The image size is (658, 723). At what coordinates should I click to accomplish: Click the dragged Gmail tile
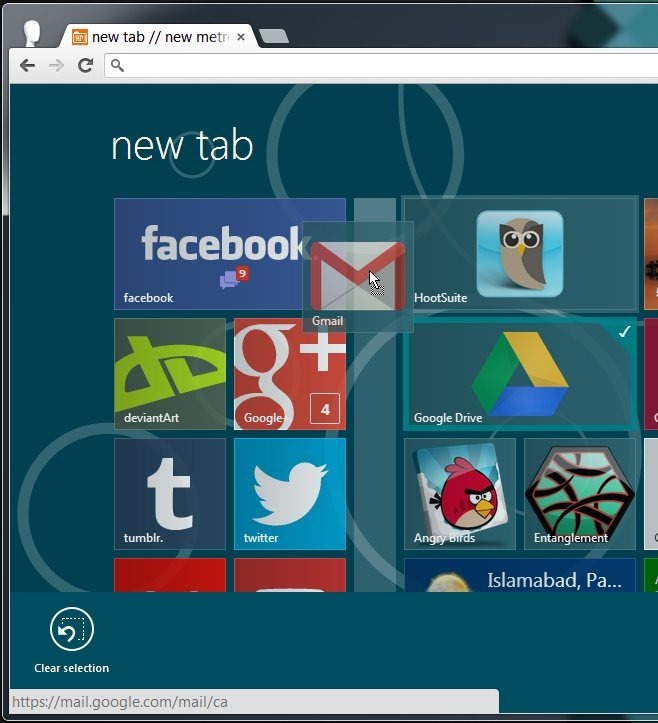358,277
